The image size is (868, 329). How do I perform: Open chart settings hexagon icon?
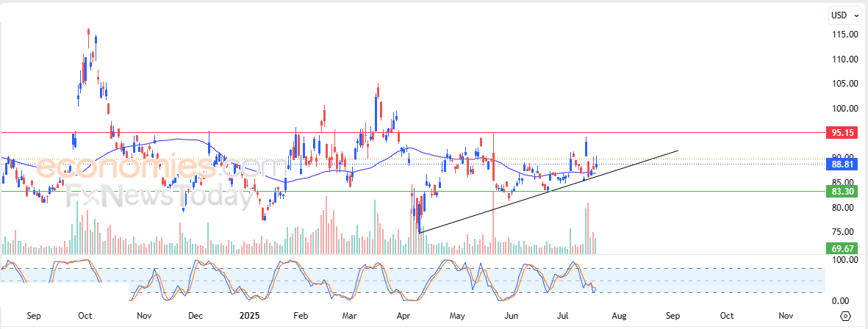coord(845,316)
